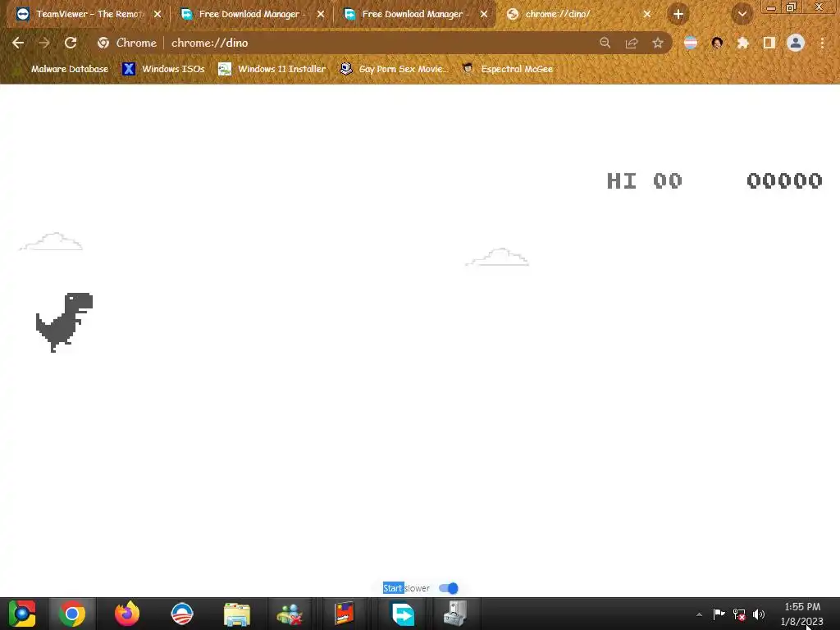Close the TeamViewer tab

coord(157,15)
